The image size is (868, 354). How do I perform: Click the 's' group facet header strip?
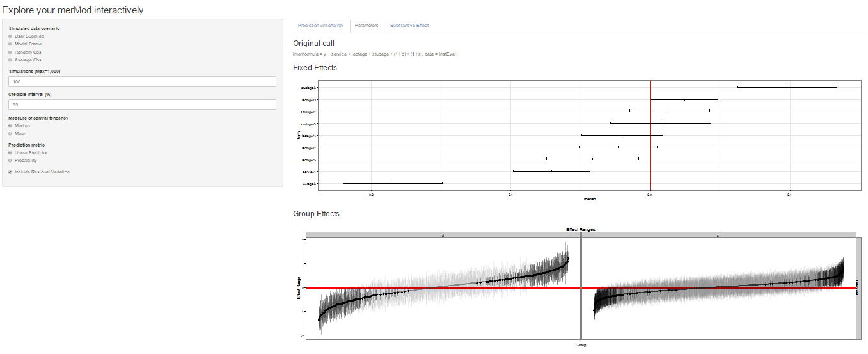(718, 236)
